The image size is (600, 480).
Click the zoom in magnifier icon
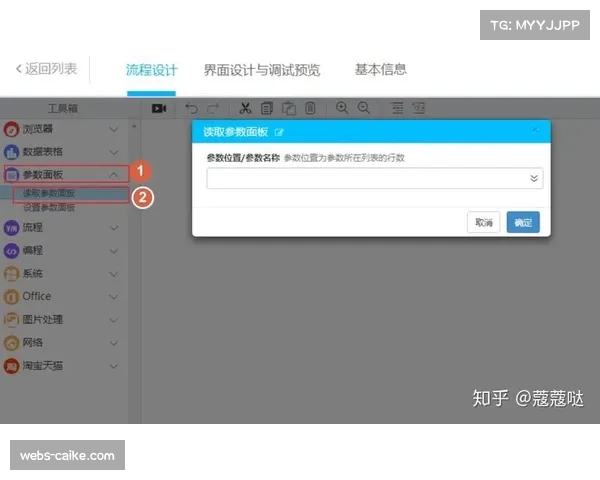[x=342, y=108]
